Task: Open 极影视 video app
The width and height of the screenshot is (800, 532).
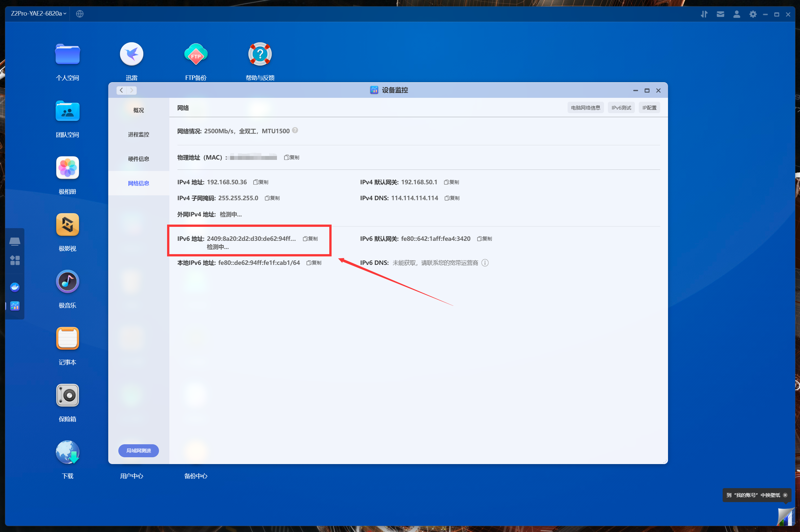Action: pos(68,225)
